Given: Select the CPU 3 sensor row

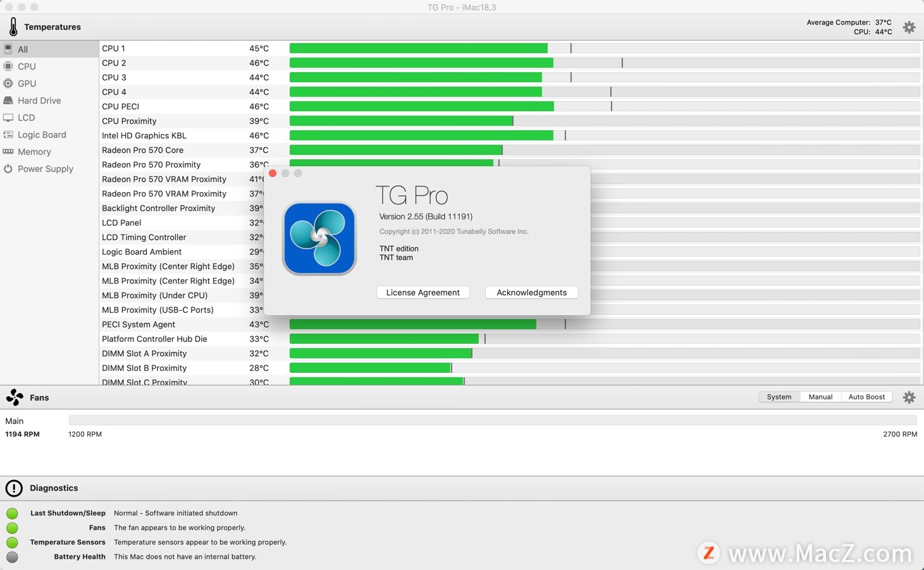Looking at the screenshot, I should coord(510,77).
